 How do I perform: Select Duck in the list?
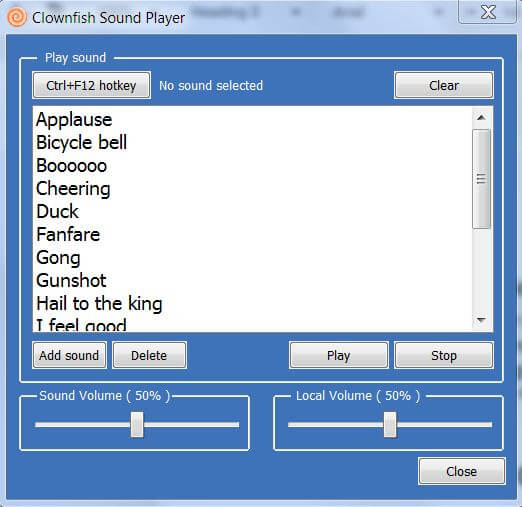pyautogui.click(x=57, y=211)
